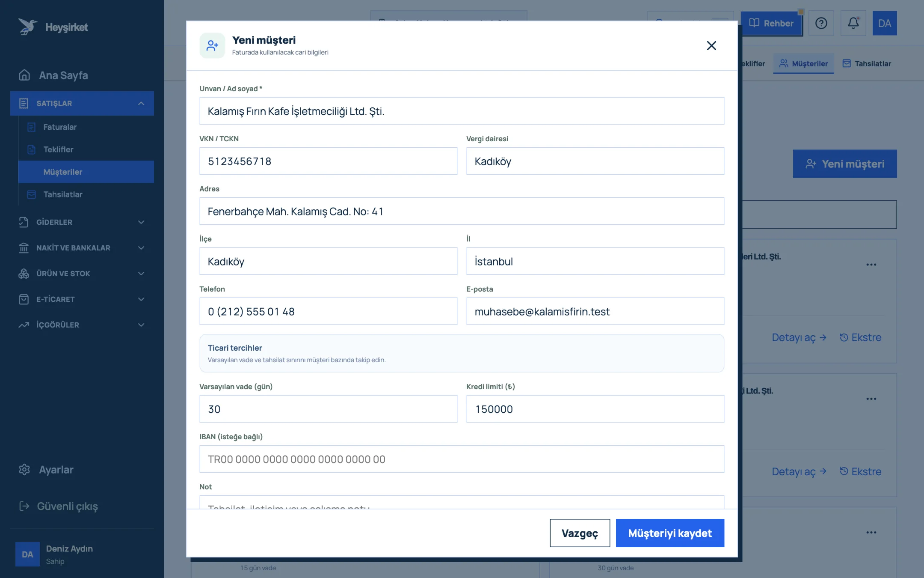Click the Giderler expense icon
924x578 pixels.
pos(24,222)
